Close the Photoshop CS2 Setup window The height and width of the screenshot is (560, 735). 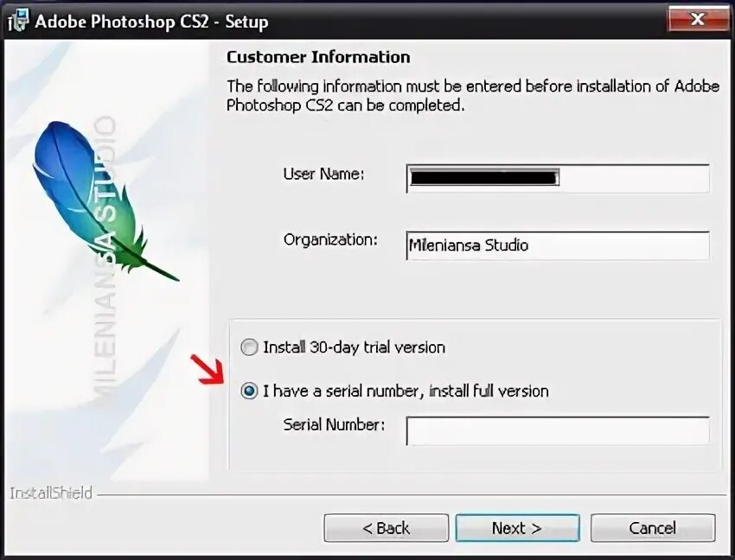698,19
